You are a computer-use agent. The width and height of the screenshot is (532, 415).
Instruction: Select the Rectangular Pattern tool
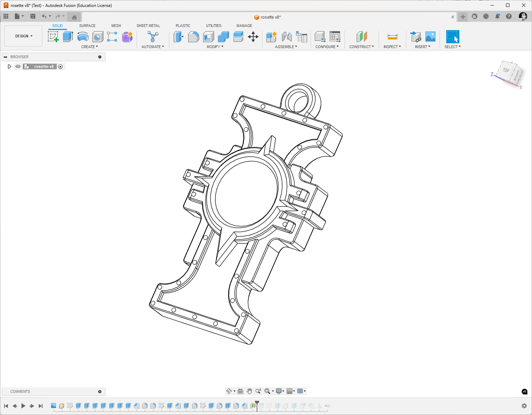112,36
